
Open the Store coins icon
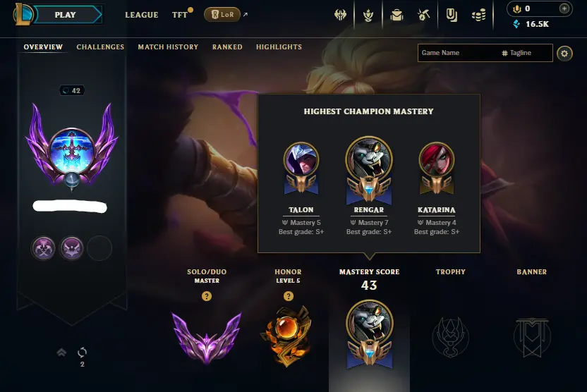[x=479, y=15]
